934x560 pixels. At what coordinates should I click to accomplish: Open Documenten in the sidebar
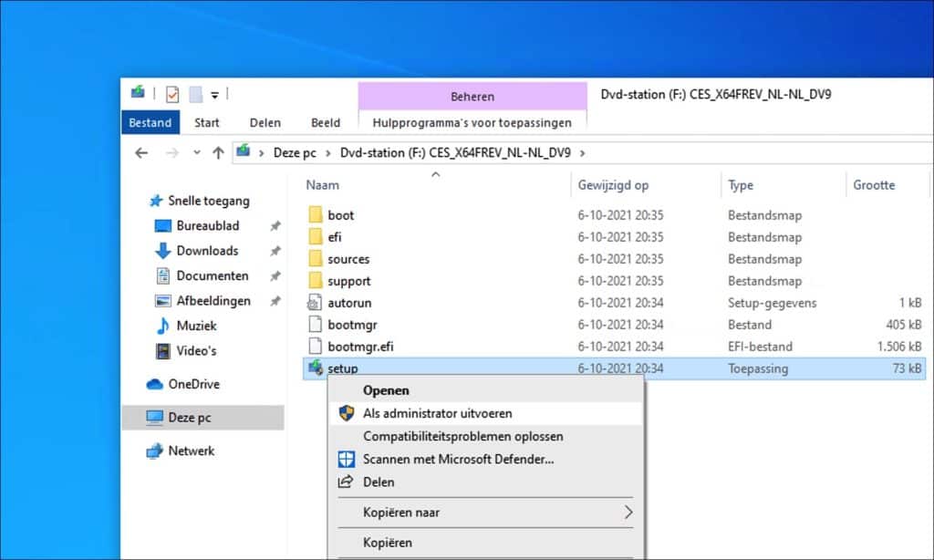[212, 275]
